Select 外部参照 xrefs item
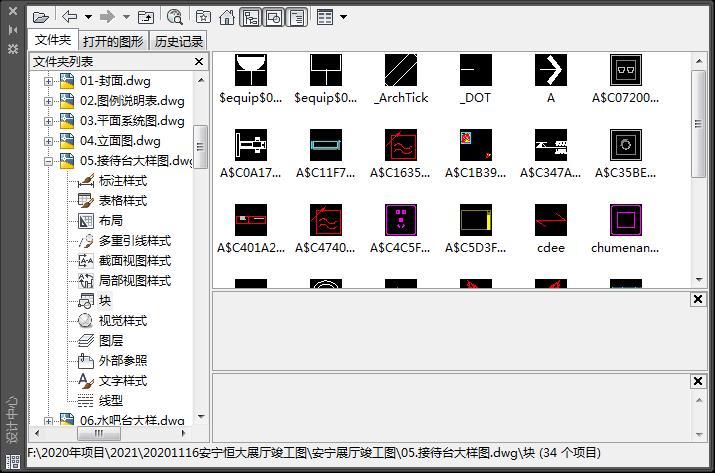The image size is (715, 473). click(x=123, y=361)
